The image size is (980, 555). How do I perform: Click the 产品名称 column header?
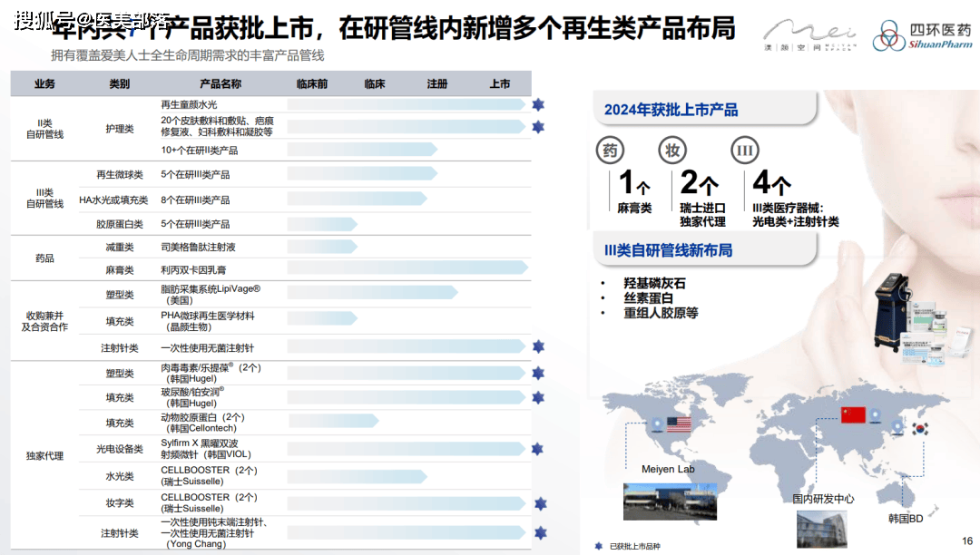click(x=220, y=83)
